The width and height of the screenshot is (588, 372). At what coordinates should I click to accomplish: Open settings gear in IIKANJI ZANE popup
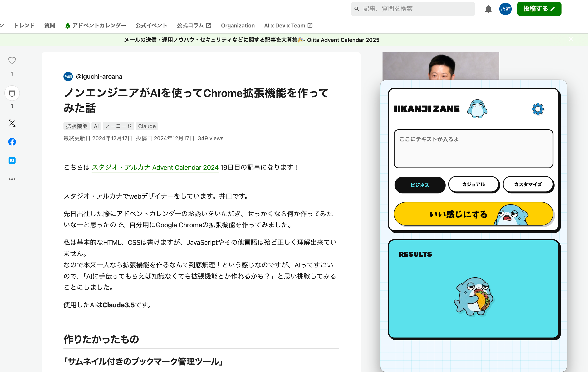(x=537, y=109)
